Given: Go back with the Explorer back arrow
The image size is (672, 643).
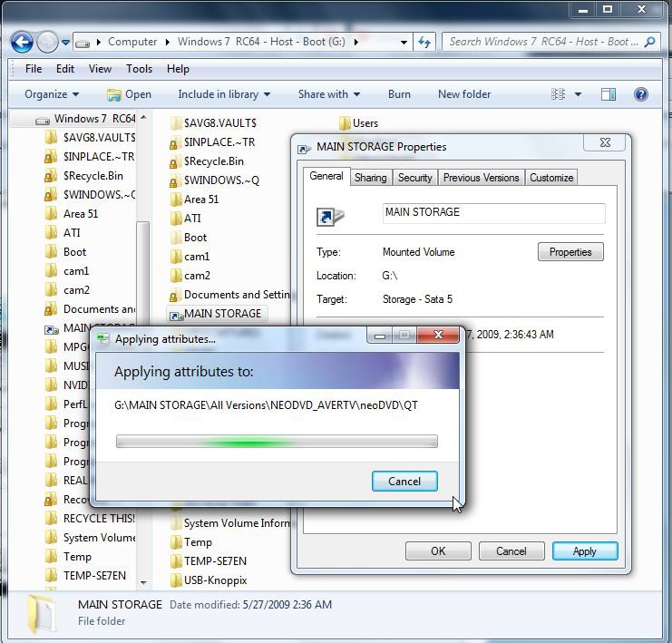Looking at the screenshot, I should click(22, 42).
